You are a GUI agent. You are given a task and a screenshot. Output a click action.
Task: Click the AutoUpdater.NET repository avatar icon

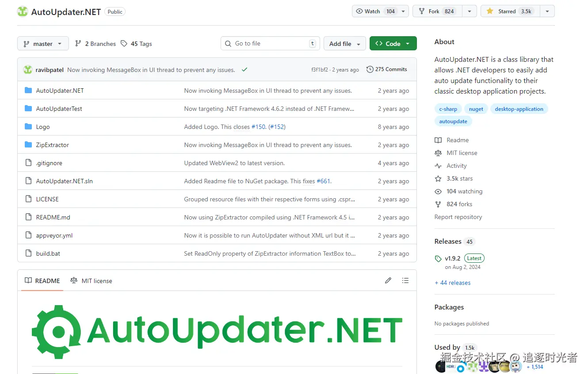(x=23, y=11)
